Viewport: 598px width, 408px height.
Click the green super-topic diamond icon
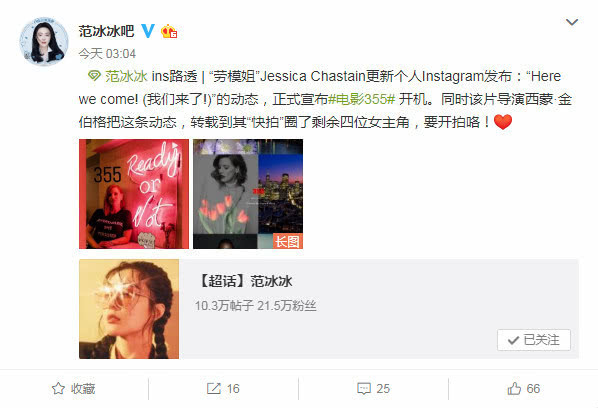(x=94, y=75)
